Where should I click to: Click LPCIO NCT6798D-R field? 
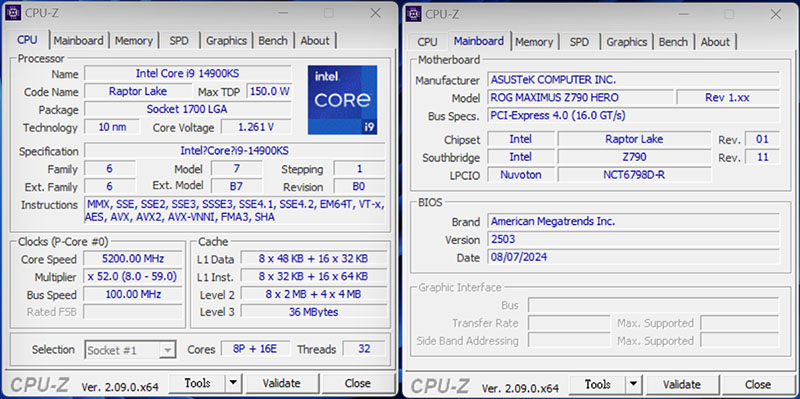pyautogui.click(x=634, y=174)
